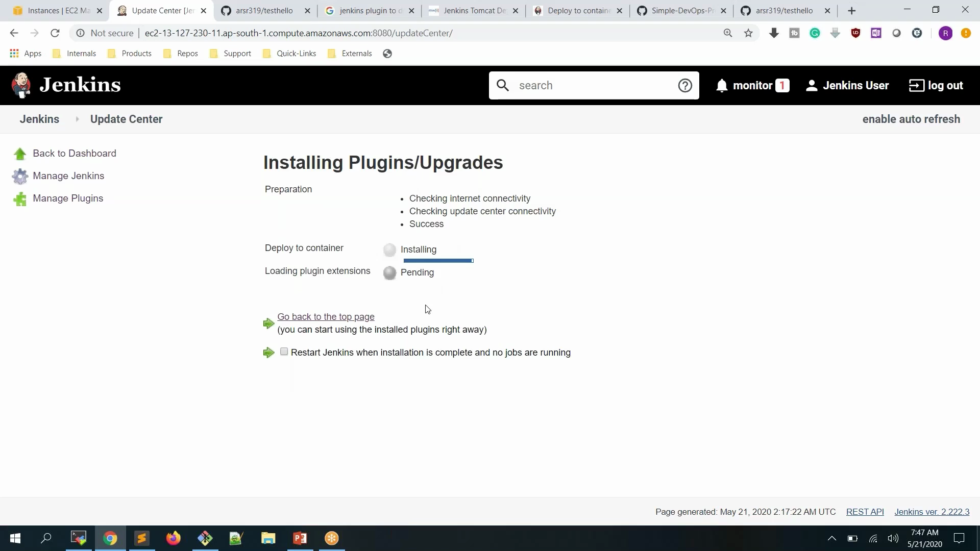Open PowerPoint from the taskbar
The height and width of the screenshot is (551, 980).
click(300, 538)
